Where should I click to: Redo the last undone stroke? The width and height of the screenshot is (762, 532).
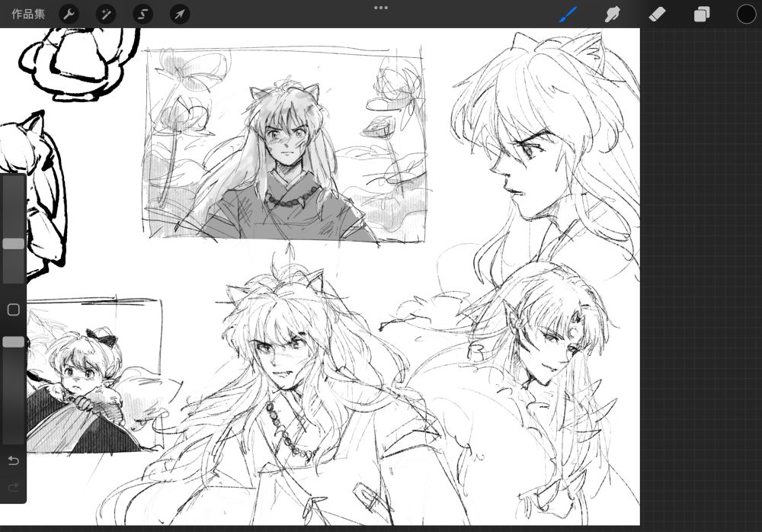point(14,487)
